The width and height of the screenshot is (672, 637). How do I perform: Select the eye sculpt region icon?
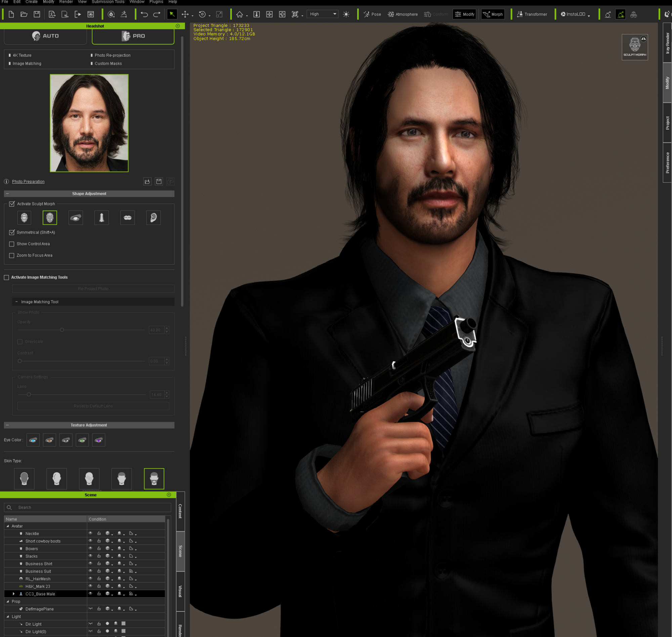(76, 218)
